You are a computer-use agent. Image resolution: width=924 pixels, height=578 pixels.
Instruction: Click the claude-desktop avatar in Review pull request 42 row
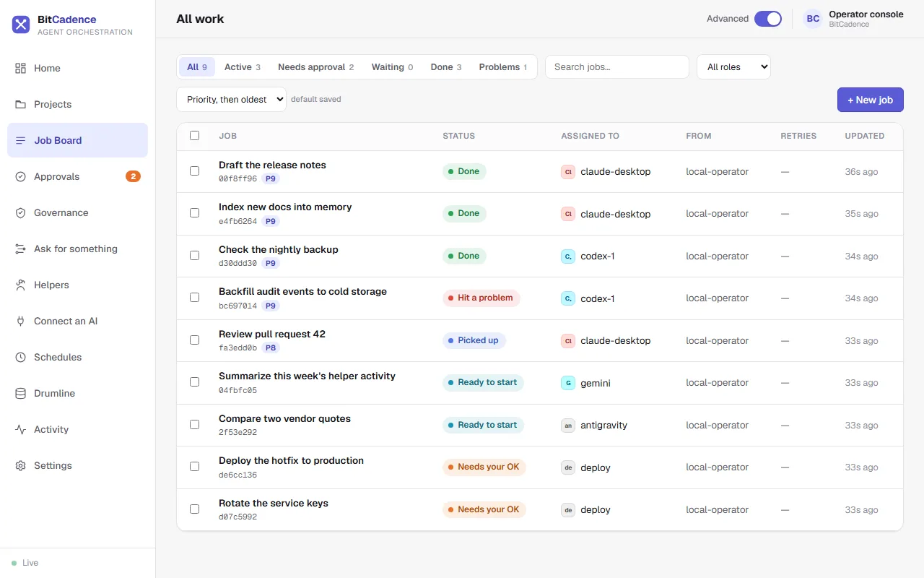[x=568, y=340]
